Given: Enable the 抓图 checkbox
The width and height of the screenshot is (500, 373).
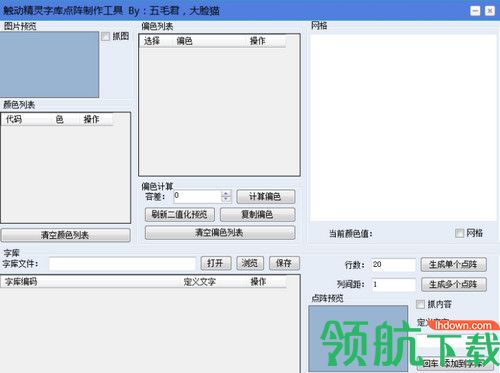Looking at the screenshot, I should pyautogui.click(x=105, y=36).
